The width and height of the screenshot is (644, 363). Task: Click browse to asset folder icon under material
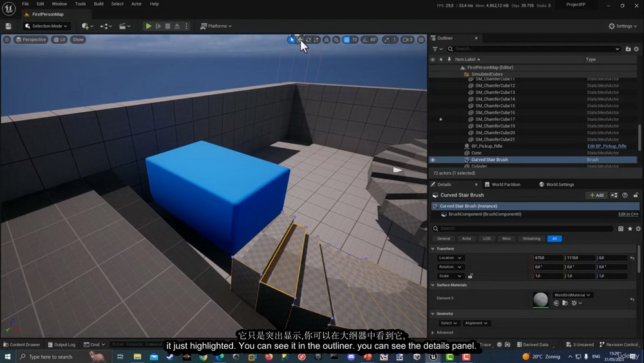tap(565, 303)
